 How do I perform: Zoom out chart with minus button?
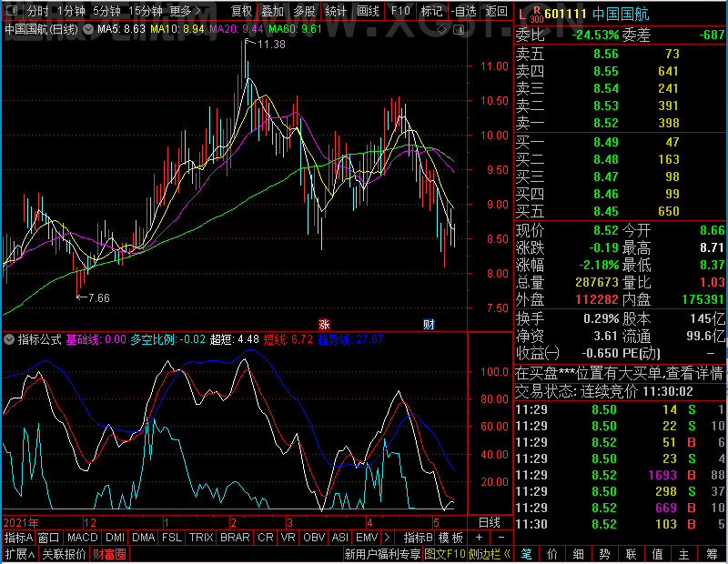point(501,538)
